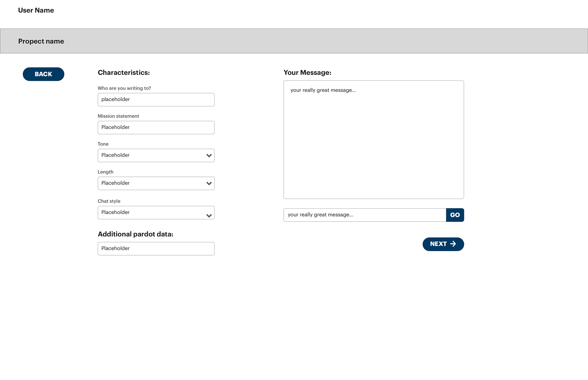The width and height of the screenshot is (588, 380).
Task: Click the GO button
Action: (455, 215)
